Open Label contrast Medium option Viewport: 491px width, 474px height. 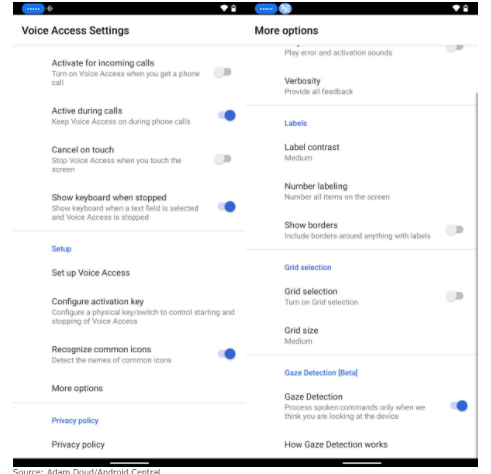pyautogui.click(x=362, y=152)
